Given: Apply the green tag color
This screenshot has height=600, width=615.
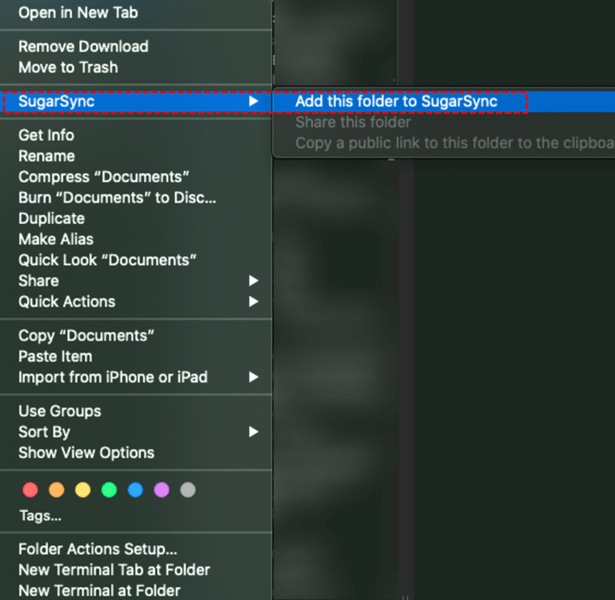Looking at the screenshot, I should 109,490.
